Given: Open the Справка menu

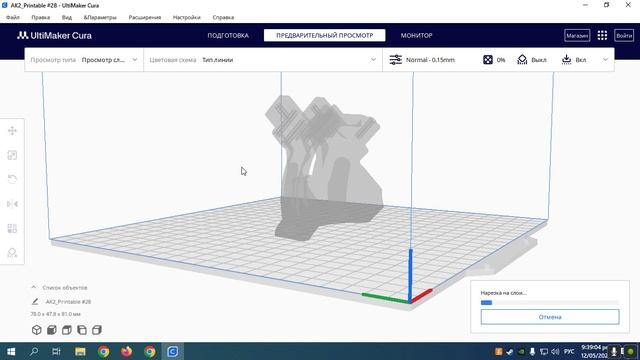Looking at the screenshot, I should [223, 18].
